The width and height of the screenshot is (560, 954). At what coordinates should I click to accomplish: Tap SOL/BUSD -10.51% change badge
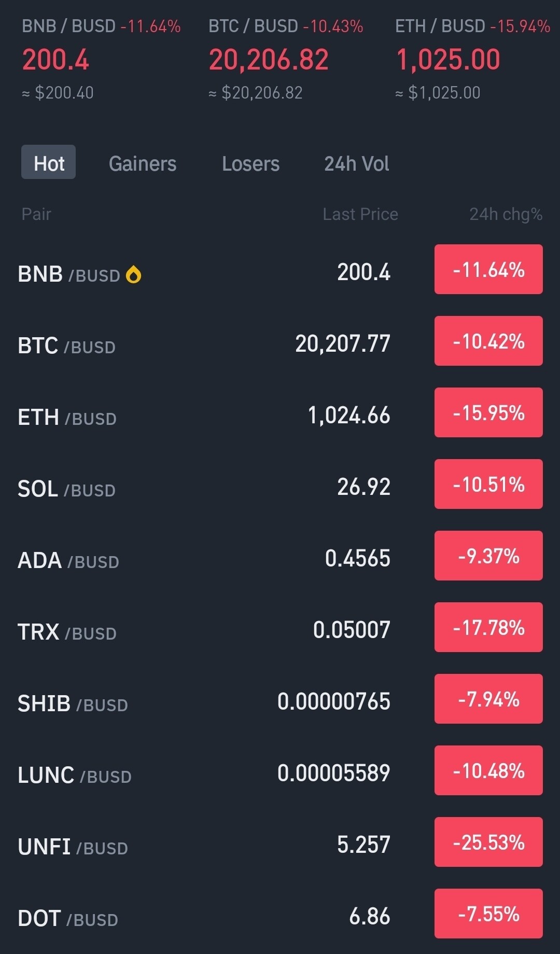point(488,485)
